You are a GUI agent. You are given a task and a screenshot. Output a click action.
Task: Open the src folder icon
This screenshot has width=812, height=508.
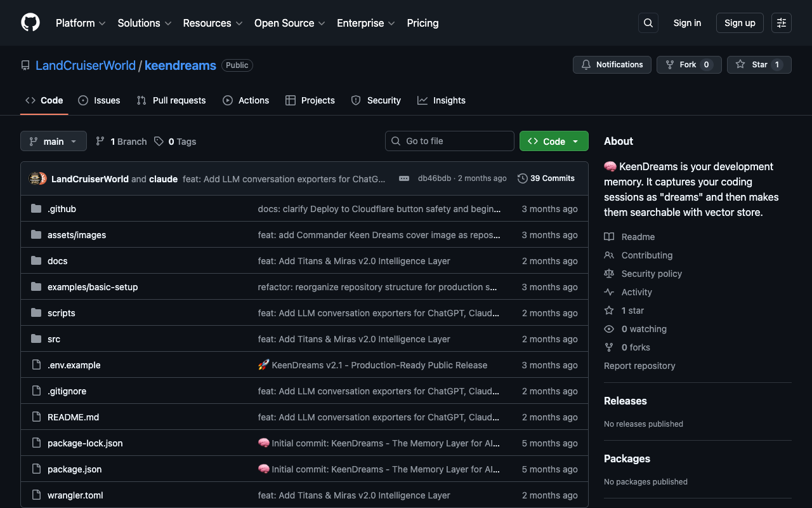point(36,338)
